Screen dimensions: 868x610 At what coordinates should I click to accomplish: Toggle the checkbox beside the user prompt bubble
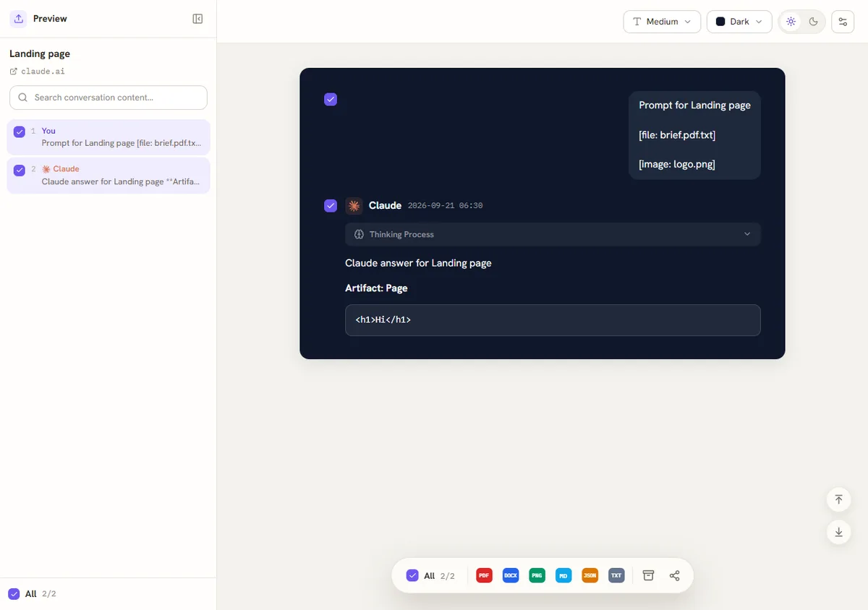coord(331,100)
